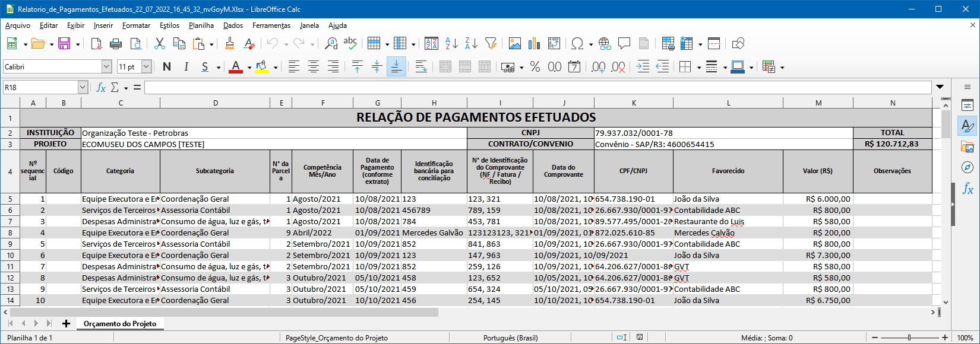
Task: Export directly as PDF icon
Action: pyautogui.click(x=96, y=43)
